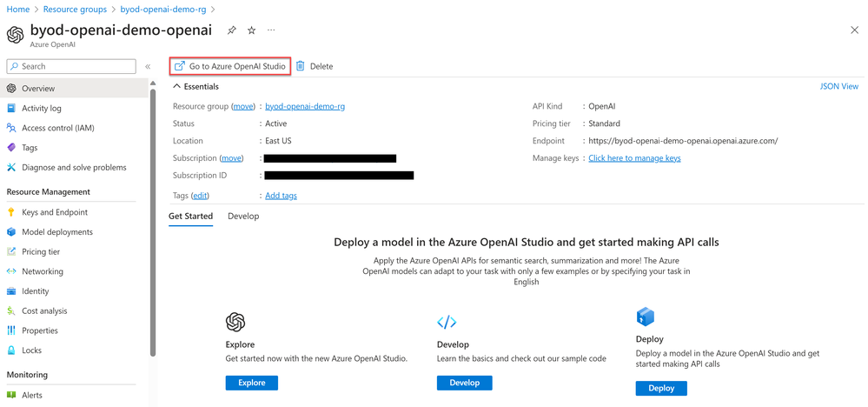The width and height of the screenshot is (868, 407).
Task: Go to Home in the breadcrumb
Action: tap(17, 10)
